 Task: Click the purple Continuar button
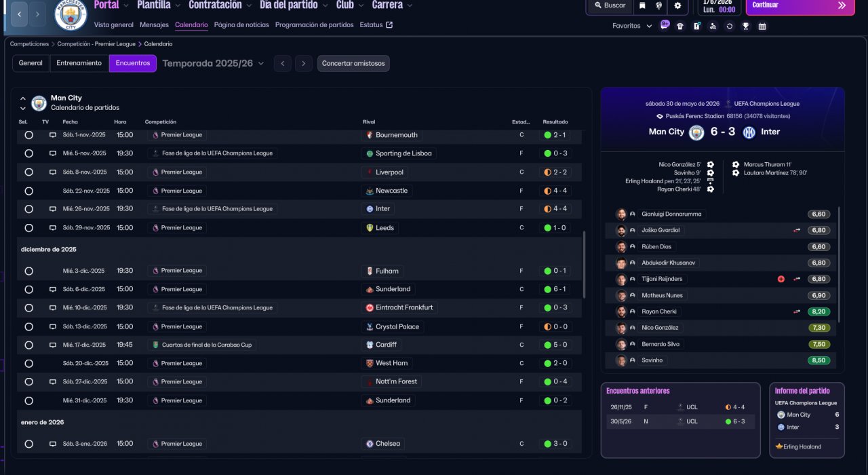pos(800,6)
